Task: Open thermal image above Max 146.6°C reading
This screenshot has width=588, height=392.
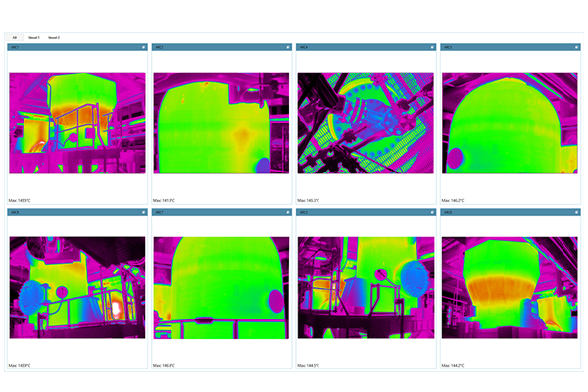Action: 221,288
